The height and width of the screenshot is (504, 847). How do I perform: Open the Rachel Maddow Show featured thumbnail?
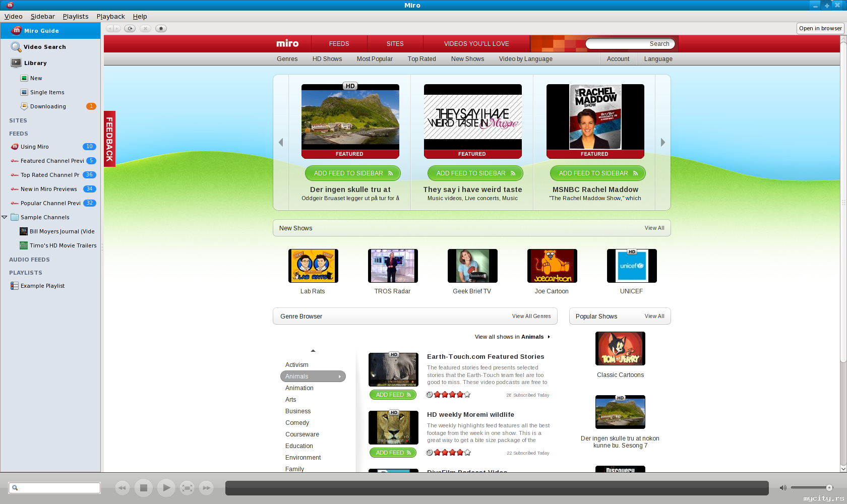coord(595,121)
